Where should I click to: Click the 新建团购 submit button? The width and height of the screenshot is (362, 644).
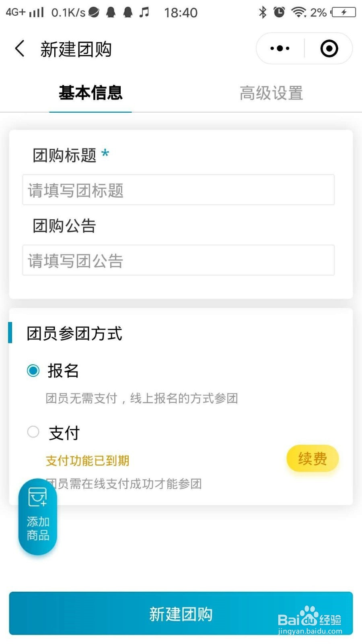181,613
